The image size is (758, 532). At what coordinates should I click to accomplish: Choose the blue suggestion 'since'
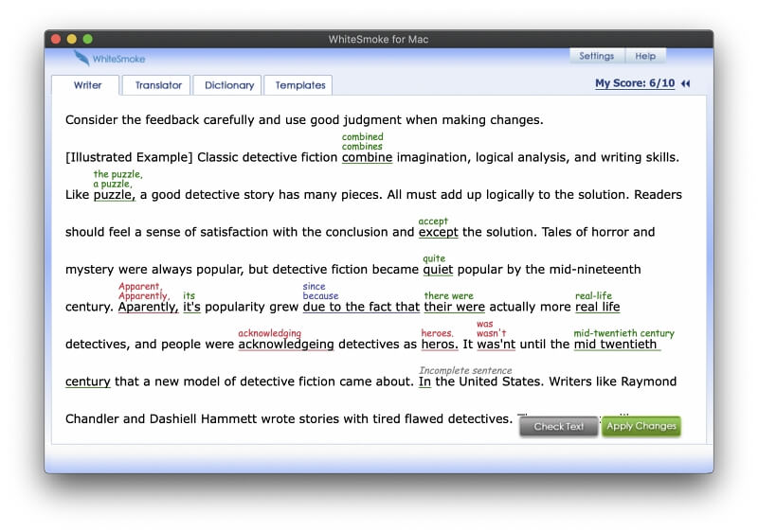pyautogui.click(x=315, y=286)
